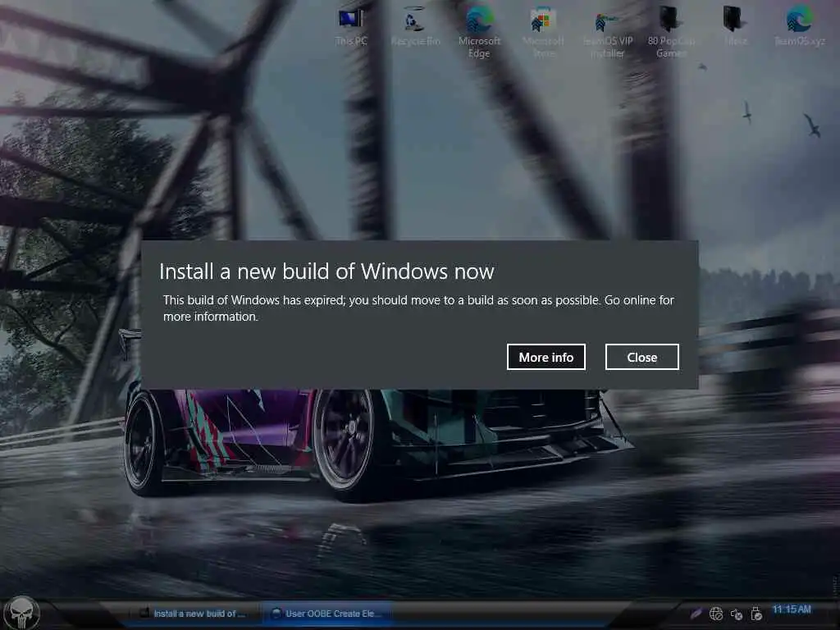This screenshot has height=630, width=840.
Task: Launch the Microsoft Edge desktop shortcut
Action: tap(479, 32)
